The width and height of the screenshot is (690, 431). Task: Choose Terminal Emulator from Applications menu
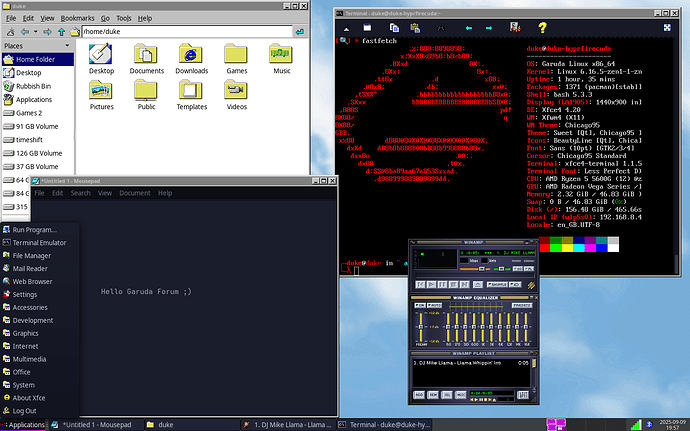(39, 242)
